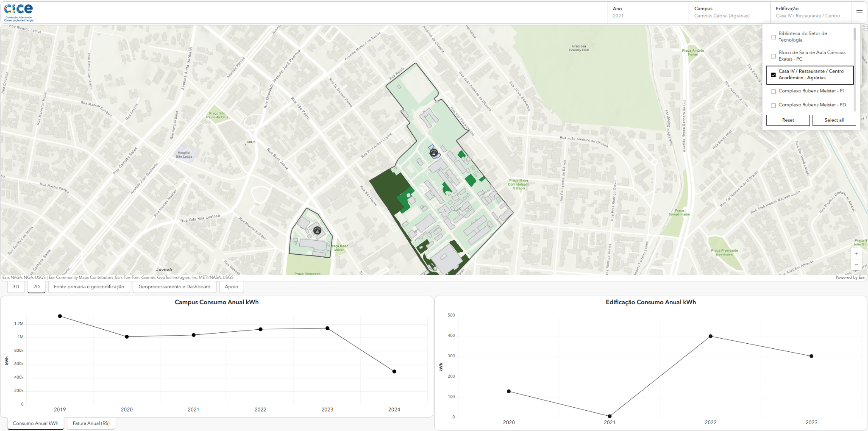The image size is (868, 431).
Task: Click the Reset button
Action: point(788,120)
